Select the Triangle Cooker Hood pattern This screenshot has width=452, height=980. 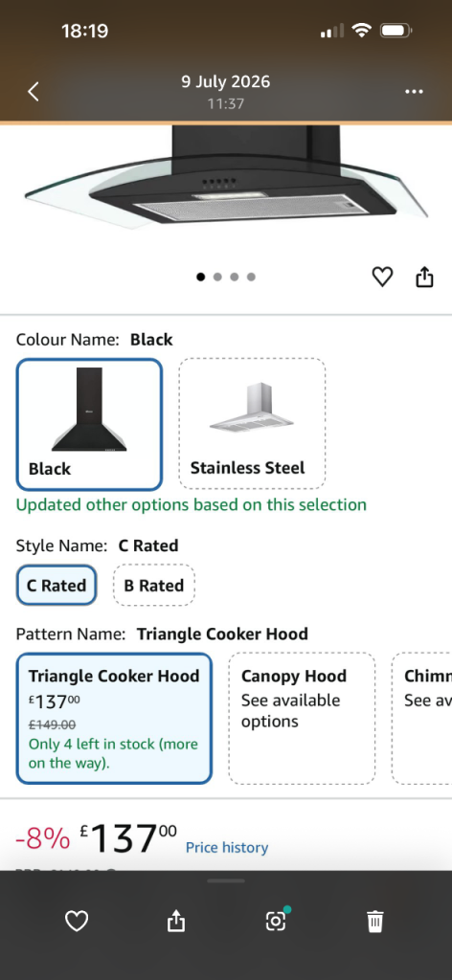[x=114, y=718]
